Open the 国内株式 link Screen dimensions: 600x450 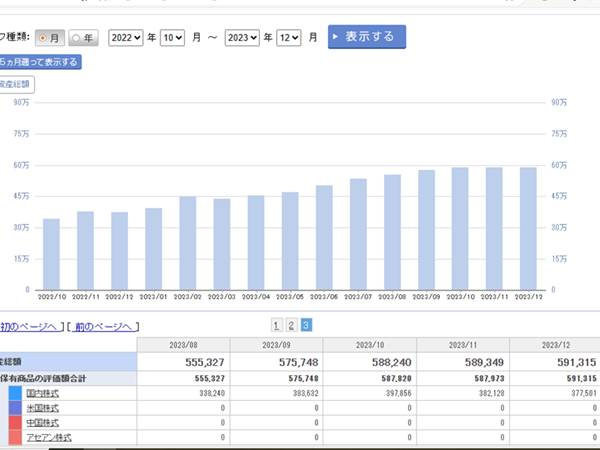41,394
